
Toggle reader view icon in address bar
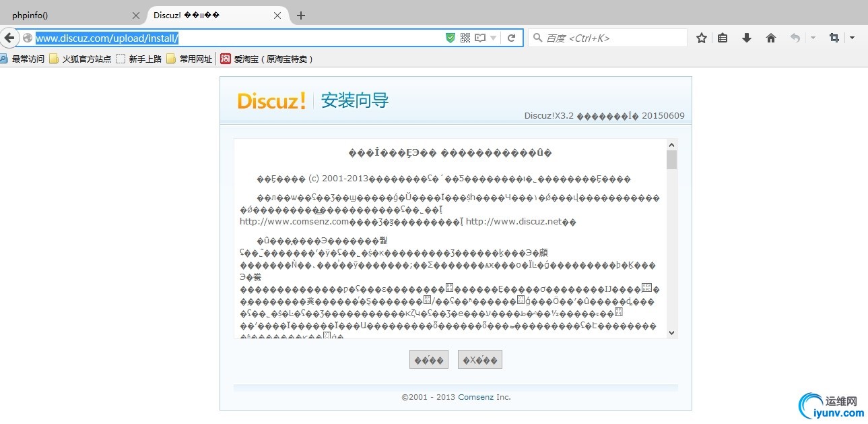pos(480,38)
